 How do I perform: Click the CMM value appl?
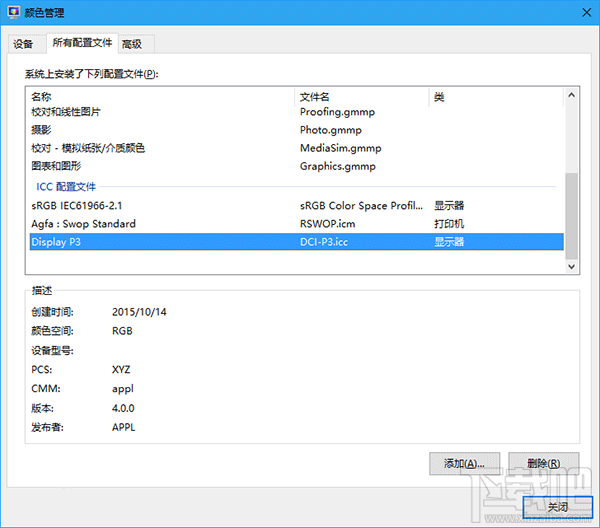click(123, 389)
